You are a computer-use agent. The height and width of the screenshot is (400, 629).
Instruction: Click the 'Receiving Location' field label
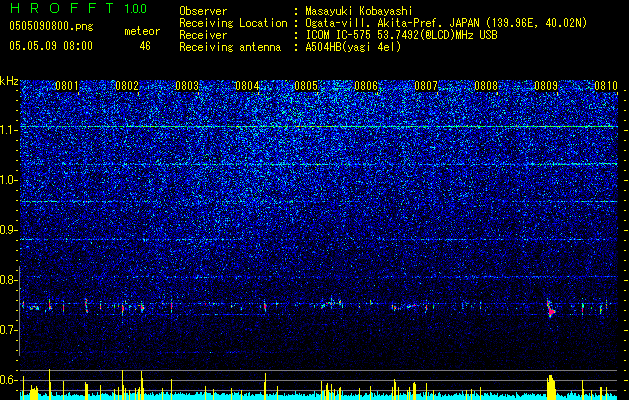(x=233, y=23)
